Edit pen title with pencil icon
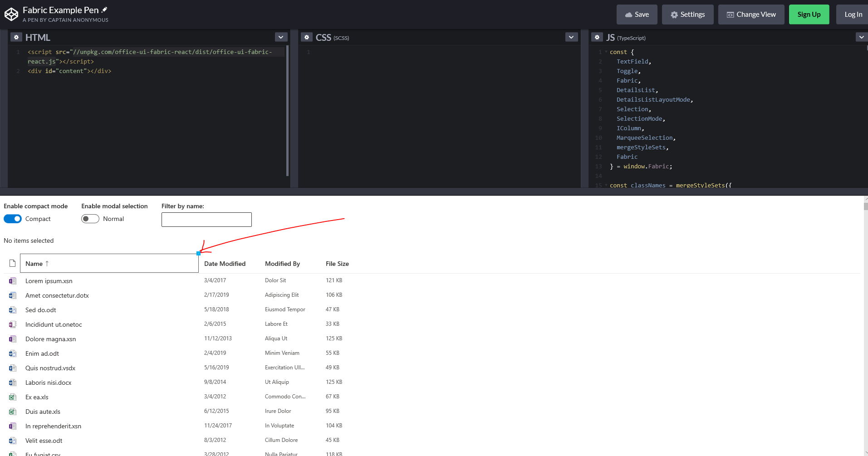The width and height of the screenshot is (868, 456). [104, 10]
